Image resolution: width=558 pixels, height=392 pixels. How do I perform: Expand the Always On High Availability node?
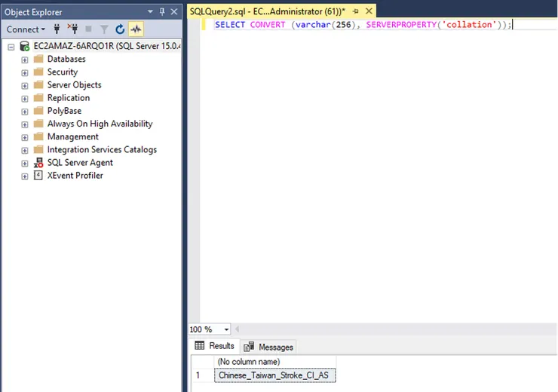click(x=25, y=124)
